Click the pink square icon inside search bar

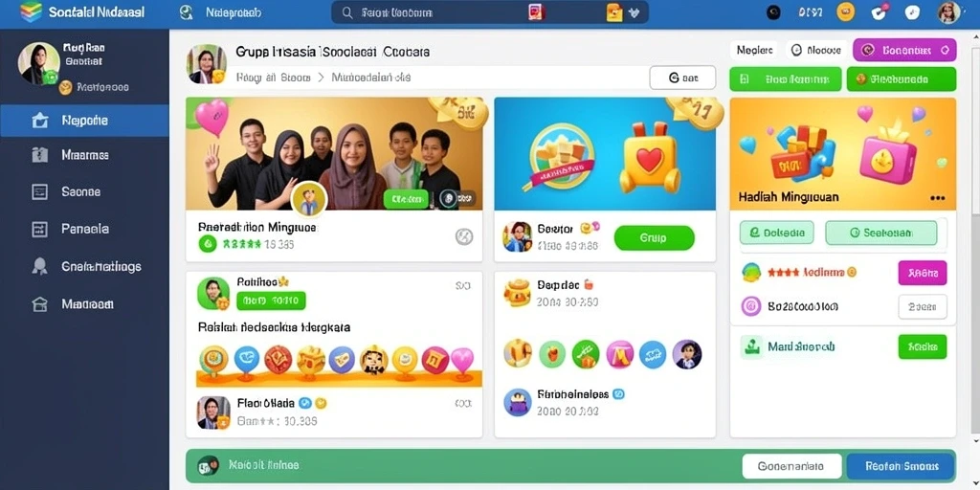[536, 12]
